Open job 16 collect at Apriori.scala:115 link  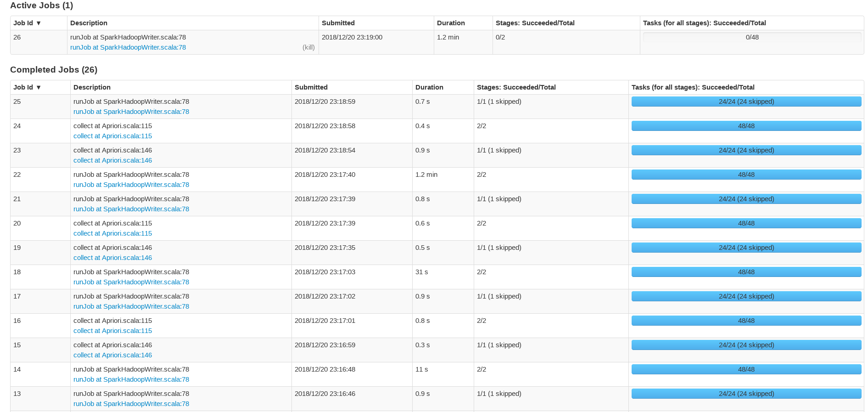[x=112, y=331]
